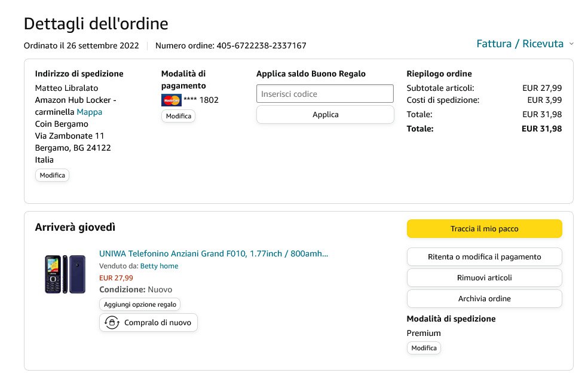Click the Costi di spedizione EUR 3,99 value
This screenshot has height=373, width=588.
coord(544,100)
